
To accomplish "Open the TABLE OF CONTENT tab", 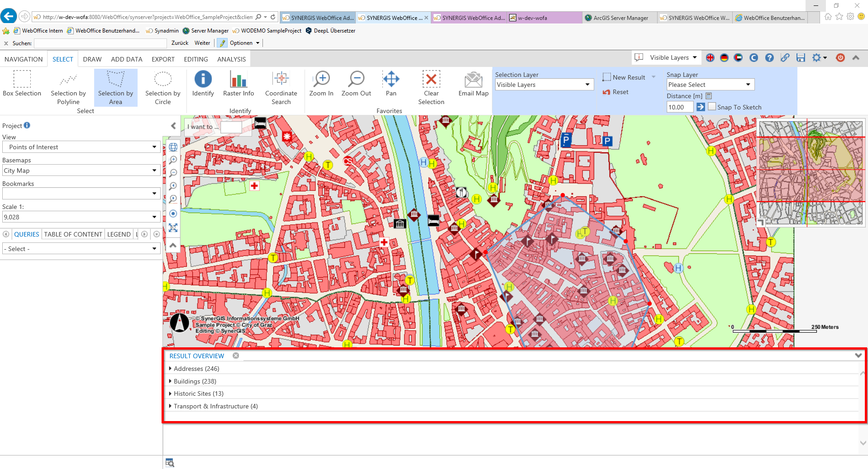I will click(73, 234).
